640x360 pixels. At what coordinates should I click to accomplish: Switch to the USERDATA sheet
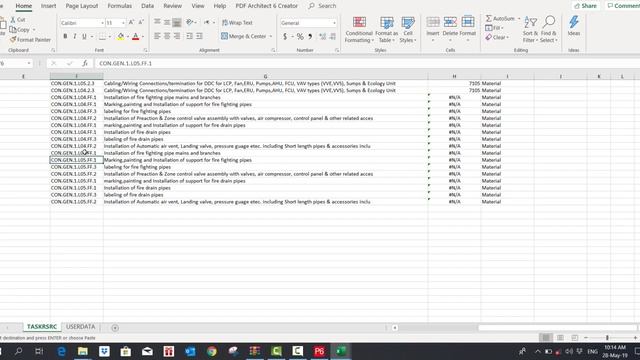point(80,327)
